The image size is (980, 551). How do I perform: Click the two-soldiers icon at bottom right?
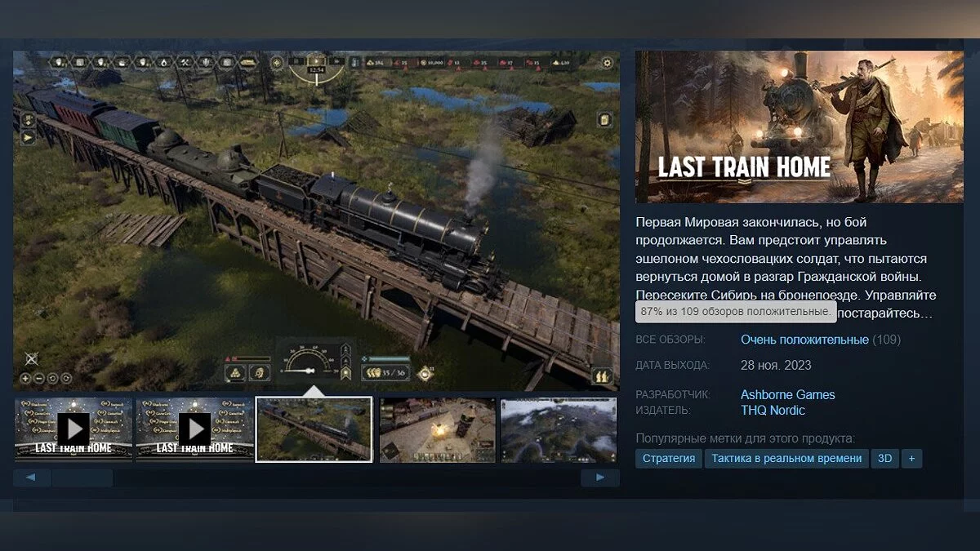[x=601, y=376]
